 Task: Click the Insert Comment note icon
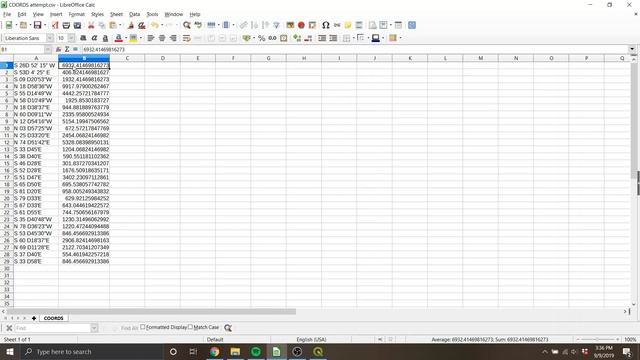[x=348, y=25]
